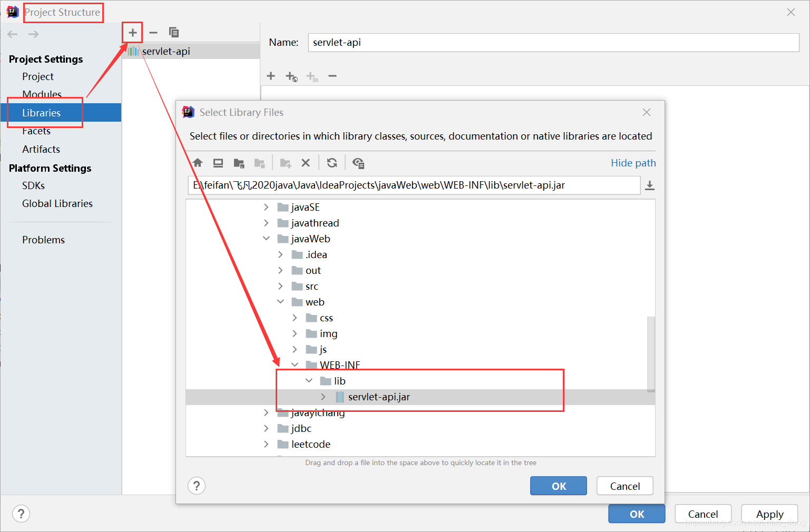Image resolution: width=810 pixels, height=532 pixels.
Task: Expand the javathread folder
Action: click(x=266, y=223)
